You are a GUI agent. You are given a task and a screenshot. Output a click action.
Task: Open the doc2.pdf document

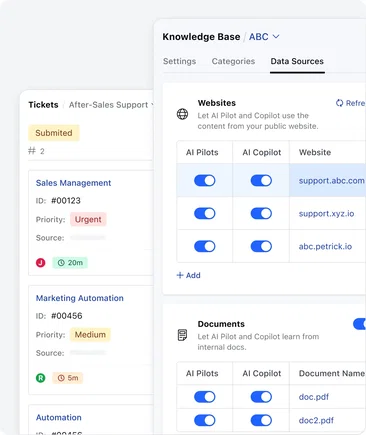coord(316,421)
